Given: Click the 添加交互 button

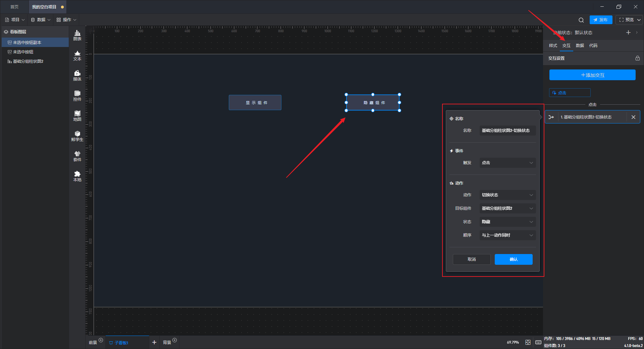Looking at the screenshot, I should [x=592, y=75].
